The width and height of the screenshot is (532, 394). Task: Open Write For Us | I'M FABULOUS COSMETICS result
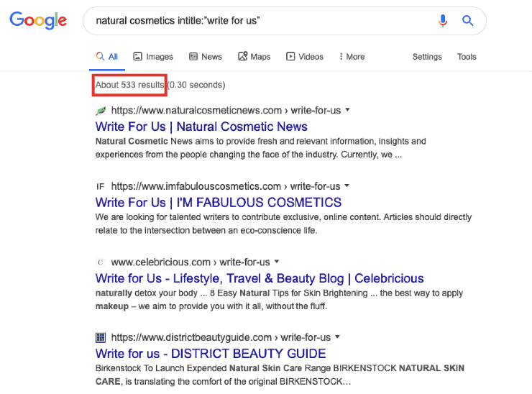[218, 203]
